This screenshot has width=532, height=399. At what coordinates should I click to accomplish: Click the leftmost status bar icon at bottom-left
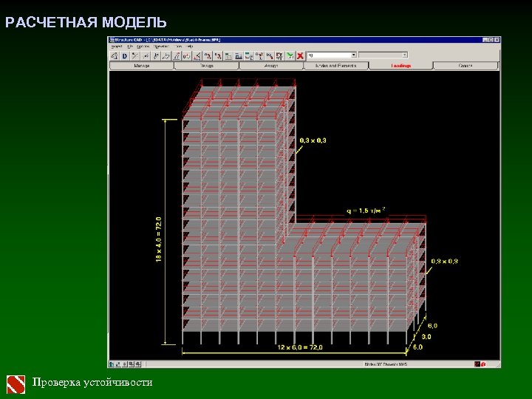point(112,364)
